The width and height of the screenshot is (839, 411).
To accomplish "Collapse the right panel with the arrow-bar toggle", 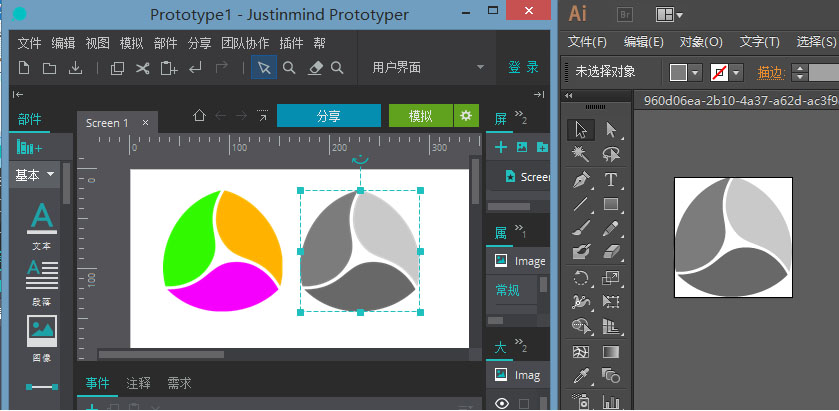I will 539,95.
